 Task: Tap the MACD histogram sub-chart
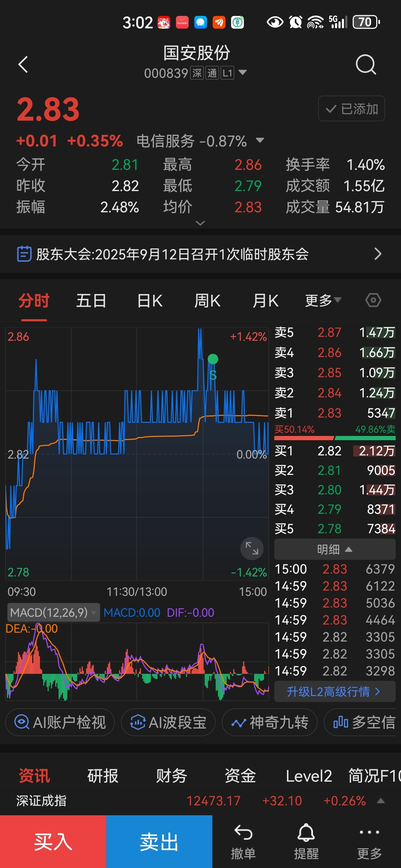click(137, 662)
